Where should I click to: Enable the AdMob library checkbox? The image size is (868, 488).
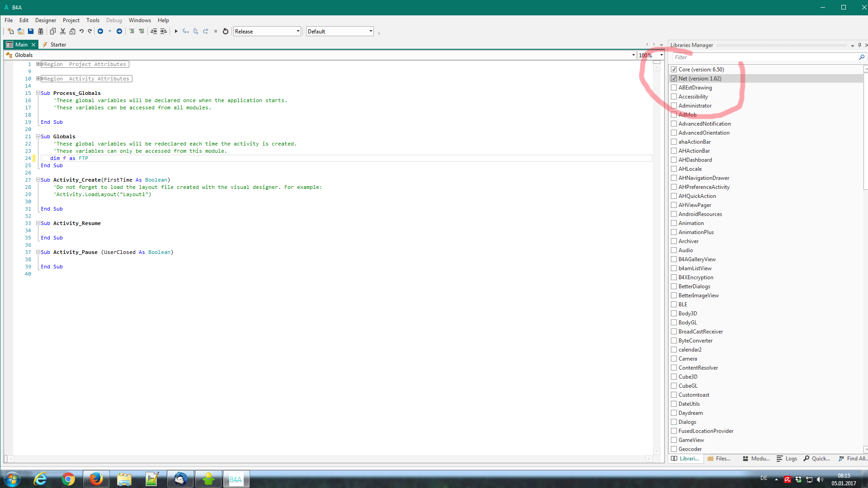pyautogui.click(x=674, y=114)
